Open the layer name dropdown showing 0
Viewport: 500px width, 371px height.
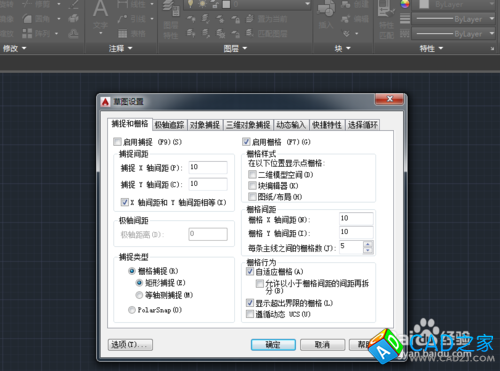[307, 4]
